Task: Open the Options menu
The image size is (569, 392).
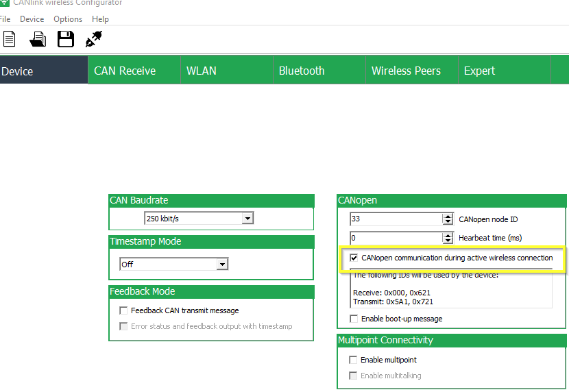Action: click(68, 19)
